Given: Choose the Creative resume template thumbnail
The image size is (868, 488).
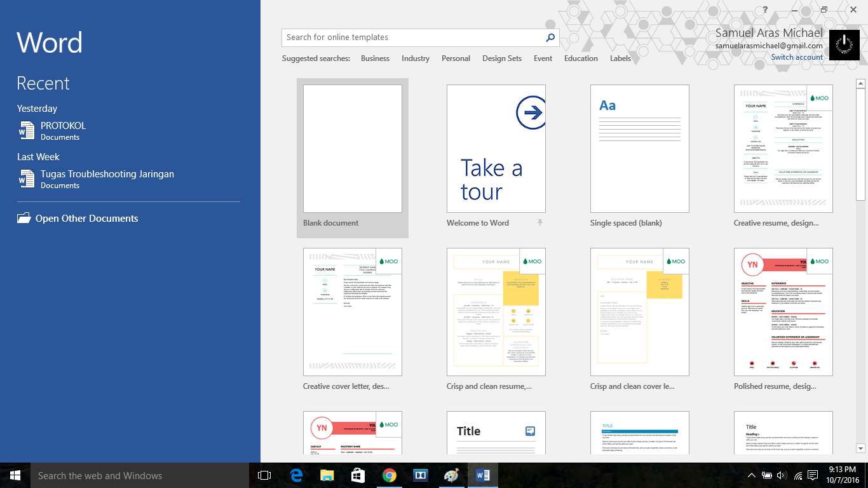Looking at the screenshot, I should click(783, 149).
